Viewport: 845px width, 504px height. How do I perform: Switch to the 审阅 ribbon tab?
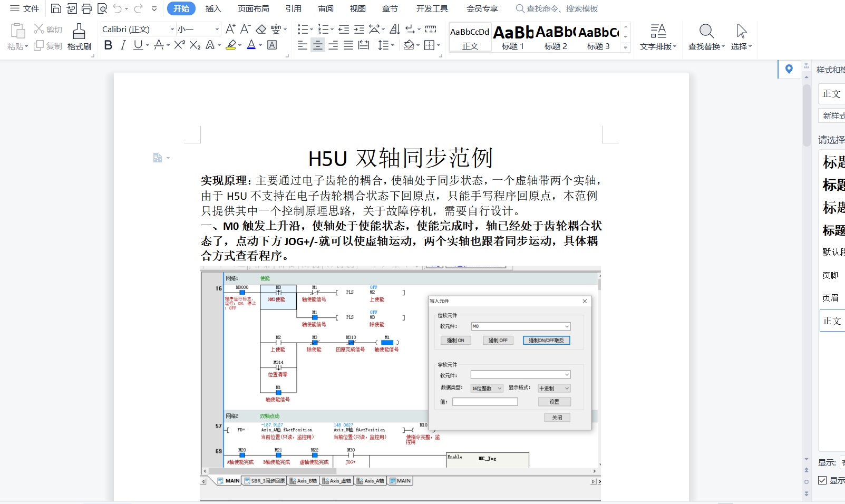(326, 8)
